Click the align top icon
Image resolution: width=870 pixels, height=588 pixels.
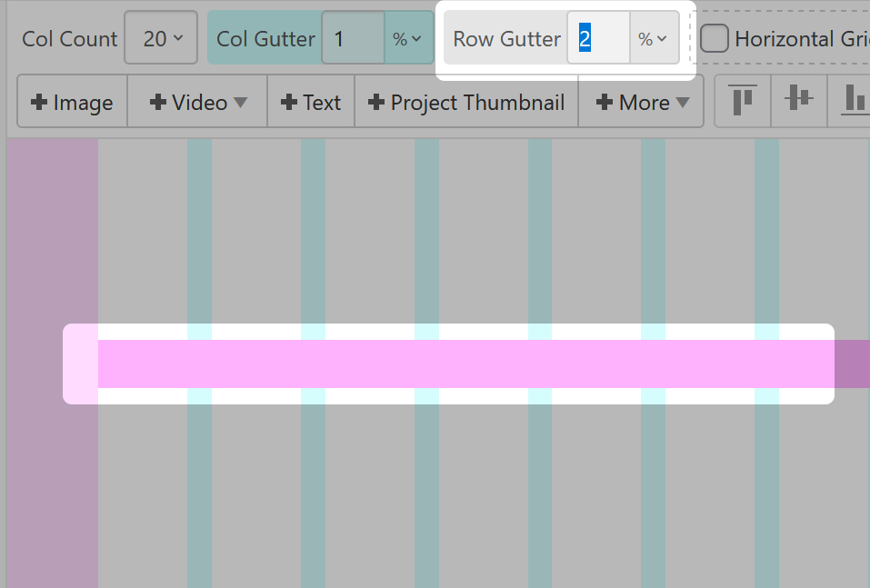tap(744, 101)
